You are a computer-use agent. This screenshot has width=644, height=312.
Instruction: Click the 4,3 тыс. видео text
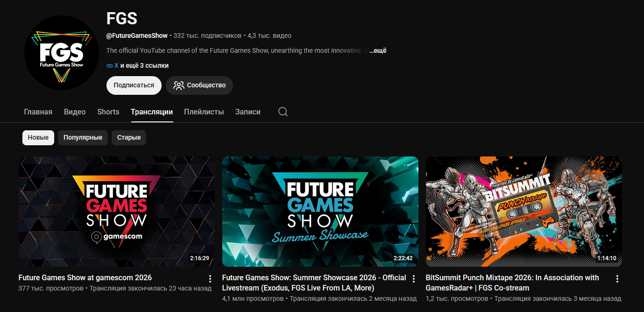(269, 35)
